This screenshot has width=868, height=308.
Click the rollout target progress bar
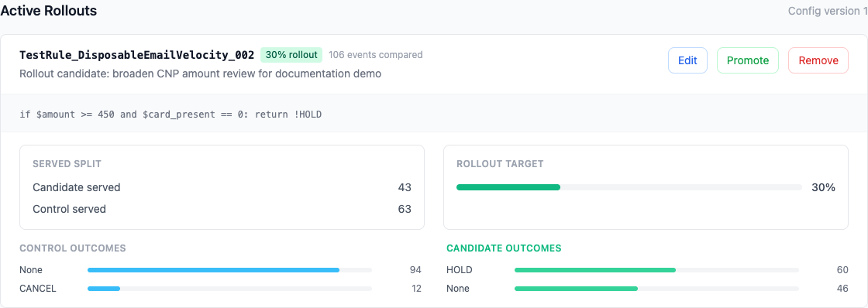click(629, 187)
